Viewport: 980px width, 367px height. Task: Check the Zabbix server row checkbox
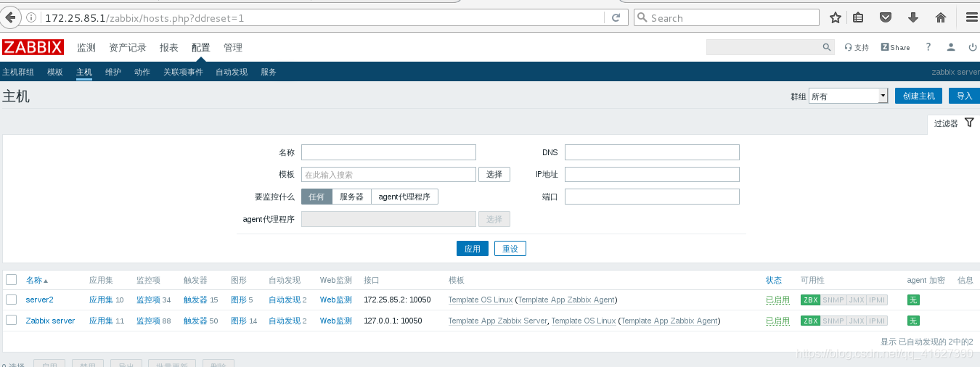[11, 320]
